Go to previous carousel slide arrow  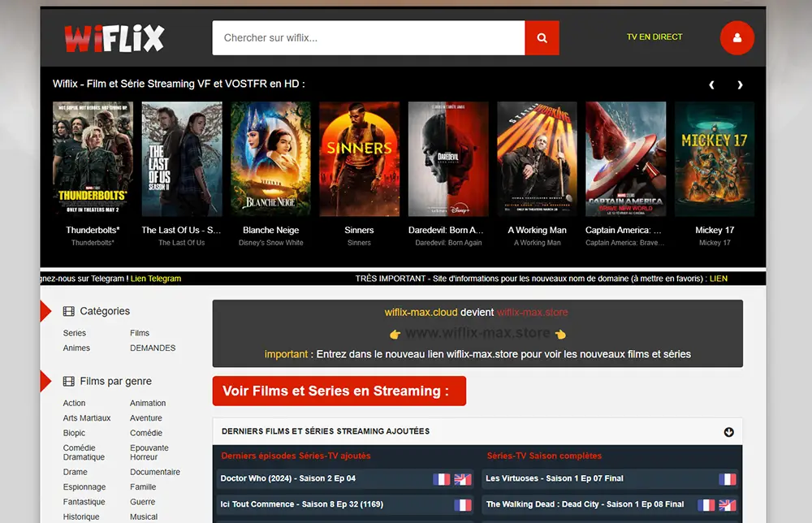pyautogui.click(x=711, y=85)
